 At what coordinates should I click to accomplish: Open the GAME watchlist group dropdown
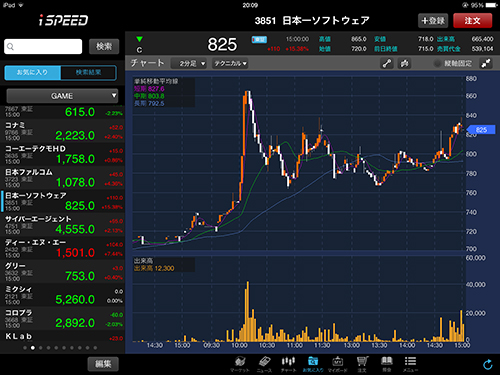(62, 96)
